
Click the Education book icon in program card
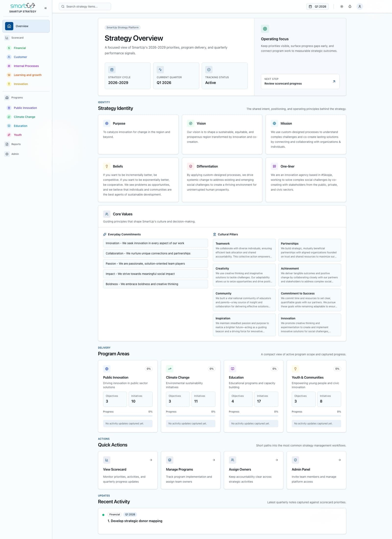tap(233, 369)
